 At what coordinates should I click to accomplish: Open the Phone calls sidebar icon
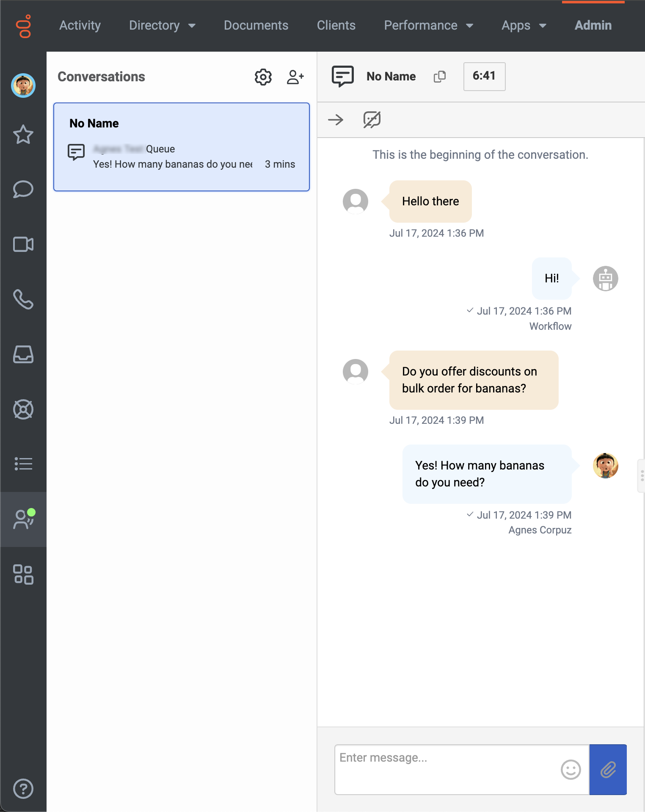[23, 299]
